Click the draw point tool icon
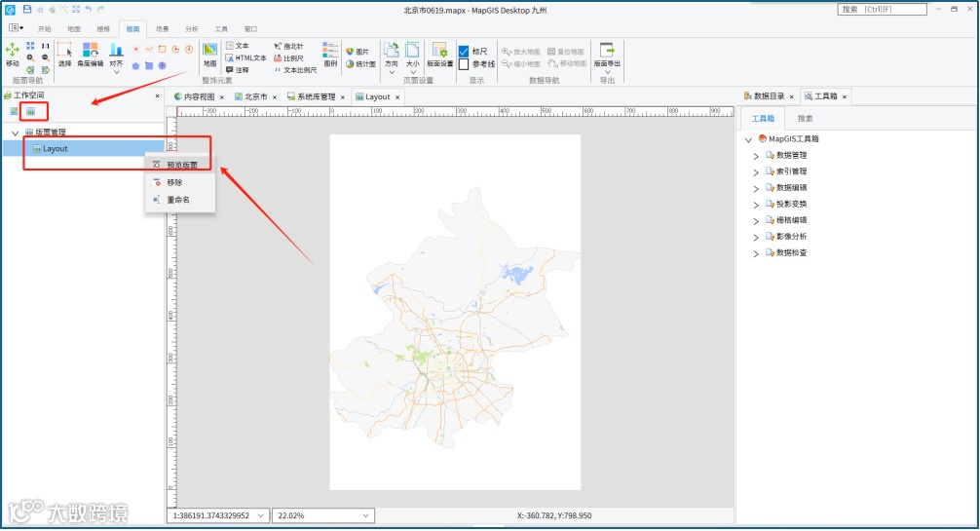980x531 pixels. click(135, 50)
